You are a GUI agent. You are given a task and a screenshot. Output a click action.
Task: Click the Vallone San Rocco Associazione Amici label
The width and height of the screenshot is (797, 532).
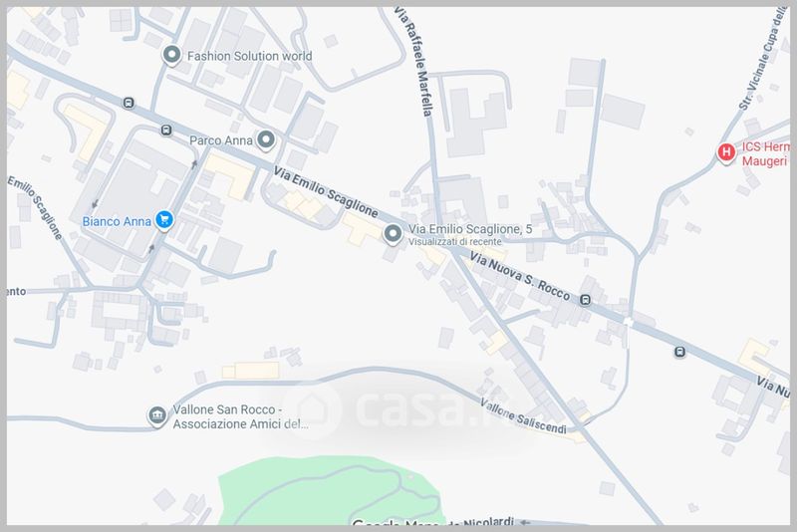pyautogui.click(x=240, y=416)
